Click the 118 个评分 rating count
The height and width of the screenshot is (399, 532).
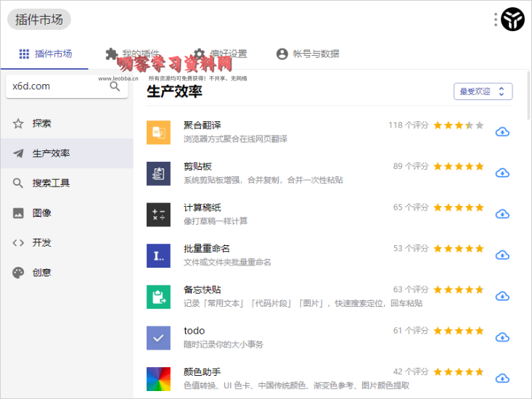409,126
